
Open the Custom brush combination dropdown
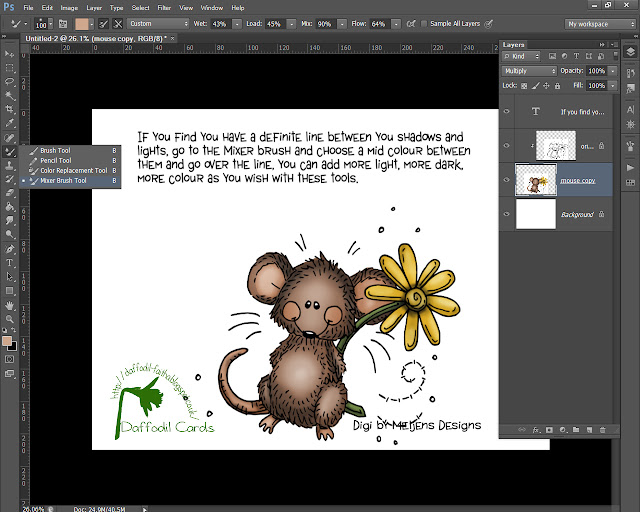click(158, 24)
